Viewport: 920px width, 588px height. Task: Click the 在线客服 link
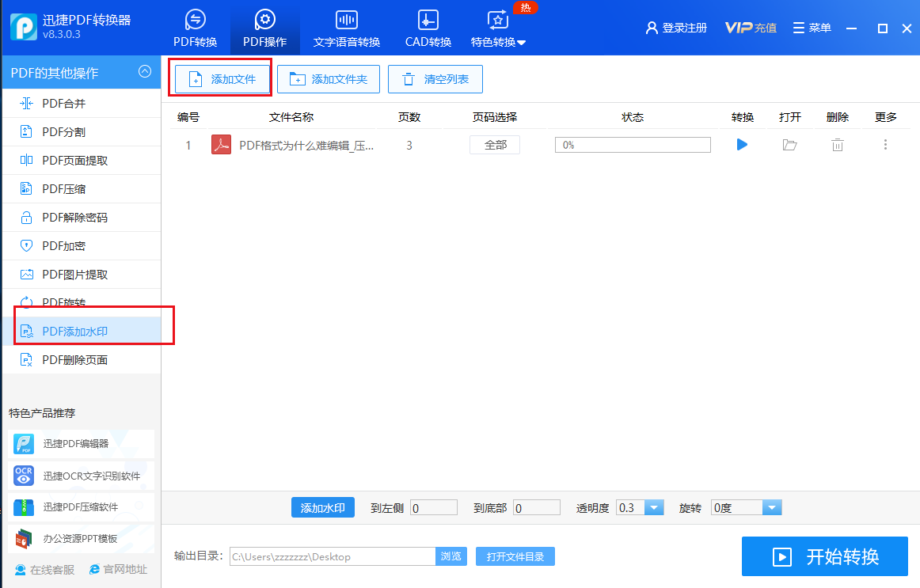click(x=44, y=570)
